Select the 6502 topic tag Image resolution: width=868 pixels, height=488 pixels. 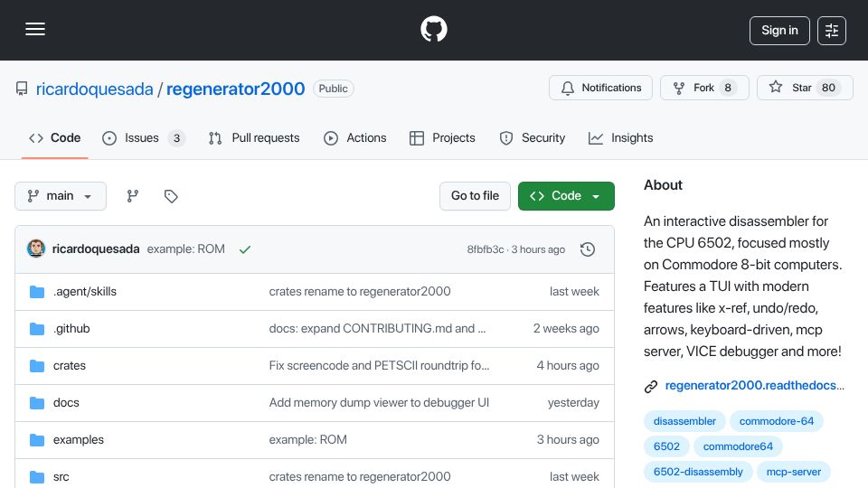[x=666, y=446]
